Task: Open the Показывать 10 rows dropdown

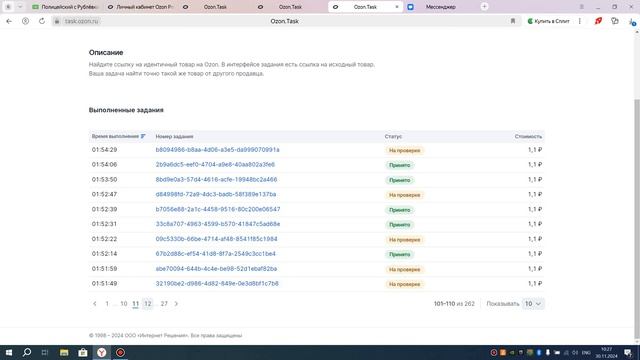Action: tap(533, 304)
